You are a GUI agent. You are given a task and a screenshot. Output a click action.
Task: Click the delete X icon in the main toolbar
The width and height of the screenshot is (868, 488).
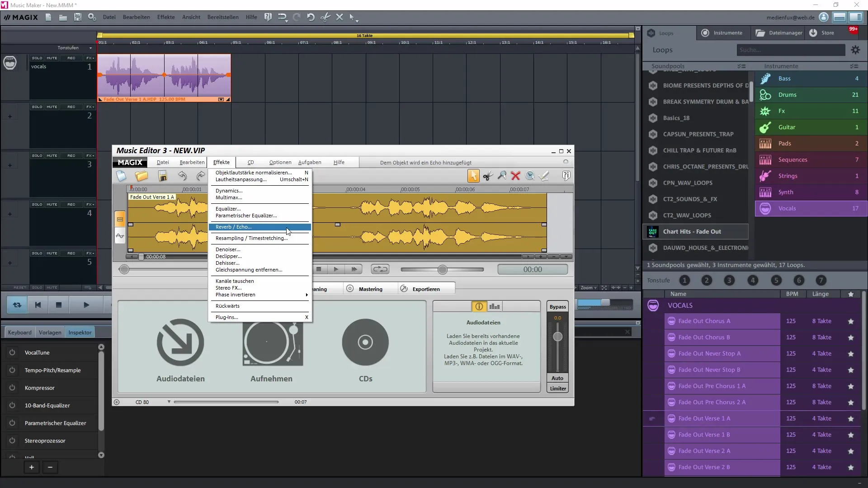[x=340, y=17]
